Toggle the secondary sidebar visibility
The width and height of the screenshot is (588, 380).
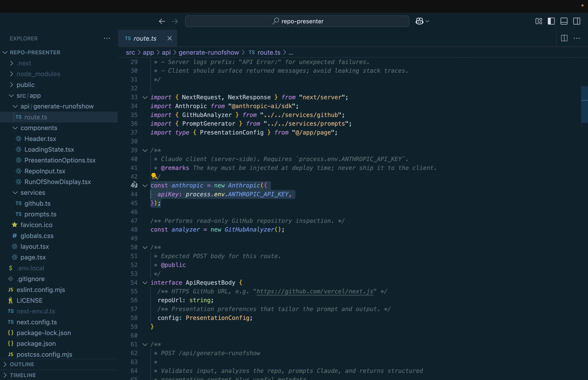point(577,21)
